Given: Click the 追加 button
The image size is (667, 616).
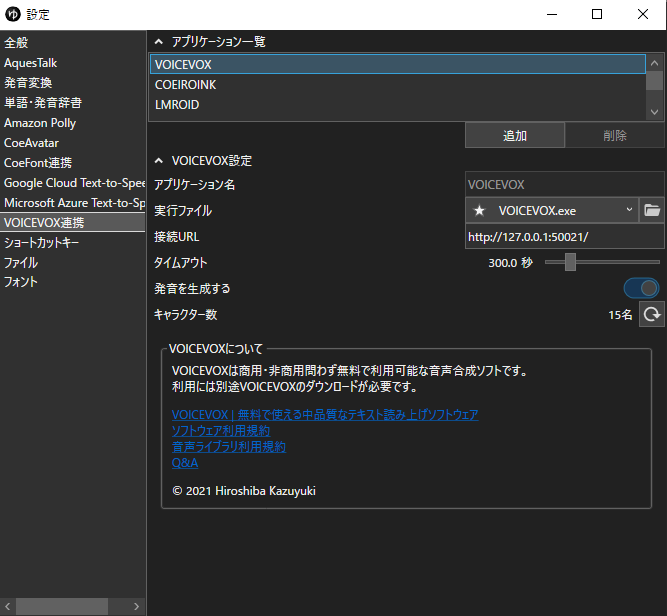Looking at the screenshot, I should pos(515,136).
